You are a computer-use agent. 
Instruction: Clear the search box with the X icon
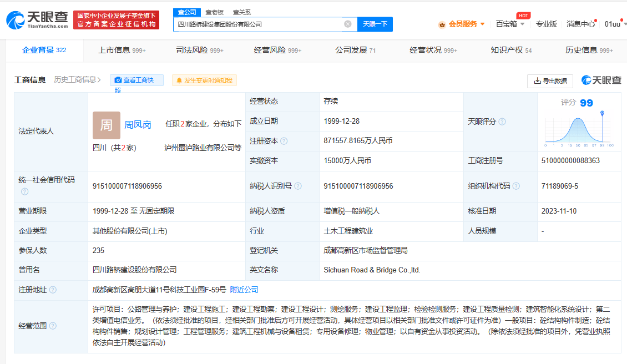coord(348,24)
